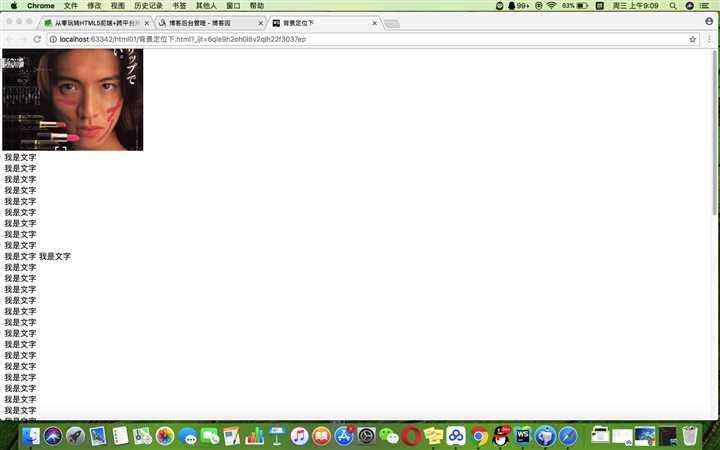This screenshot has width=720, height=450.
Task: Open Maps from the Dock
Action: (142, 436)
